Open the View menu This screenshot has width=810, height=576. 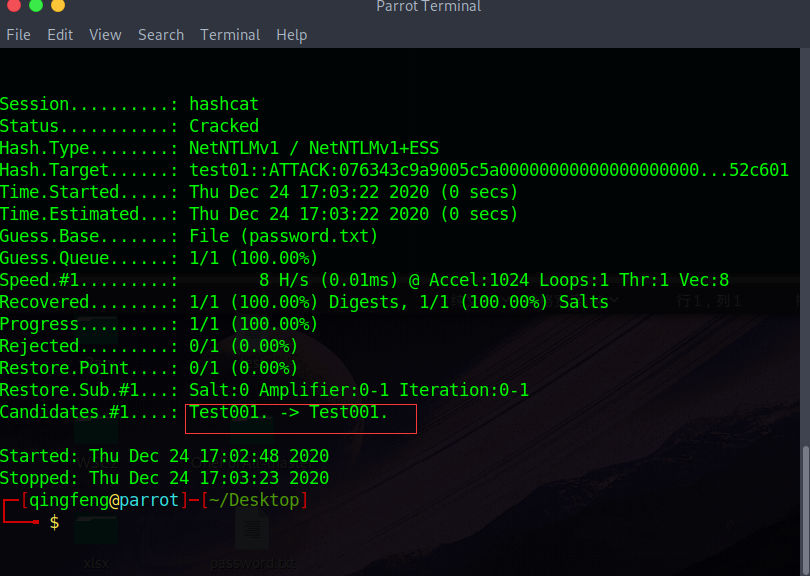(105, 35)
